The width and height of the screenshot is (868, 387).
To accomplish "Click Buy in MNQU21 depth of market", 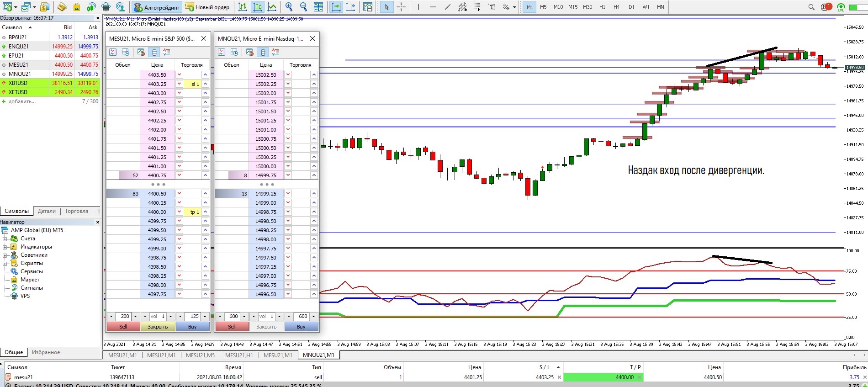I will pyautogui.click(x=301, y=327).
